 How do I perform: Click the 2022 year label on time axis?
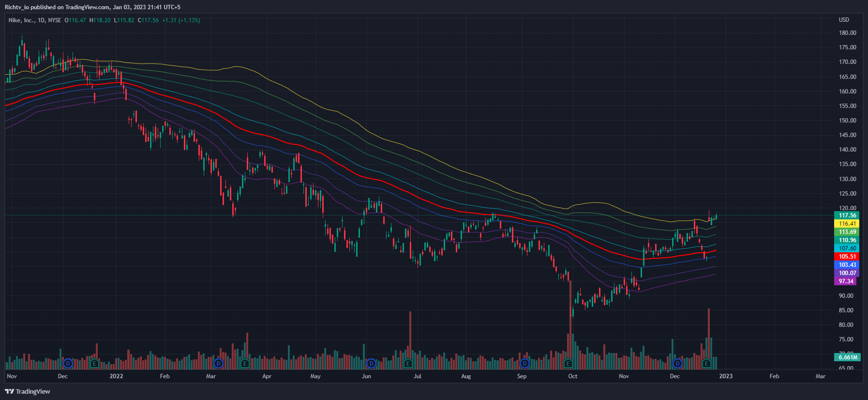coord(116,376)
